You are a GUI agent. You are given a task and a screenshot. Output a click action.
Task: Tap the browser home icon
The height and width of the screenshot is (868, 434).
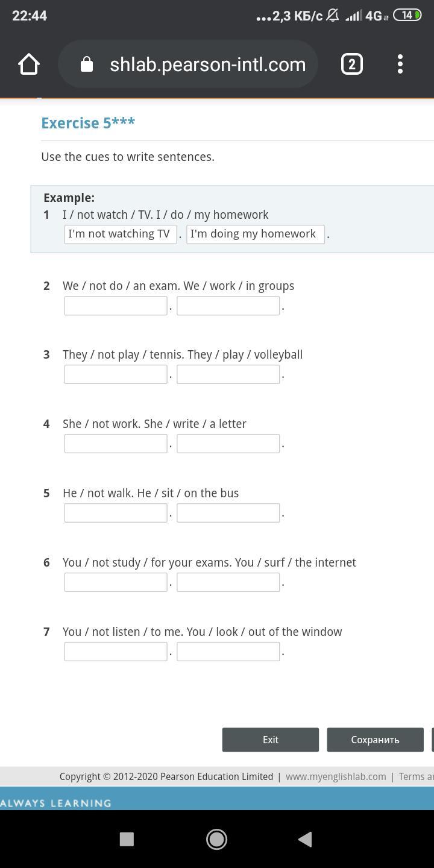click(28, 64)
